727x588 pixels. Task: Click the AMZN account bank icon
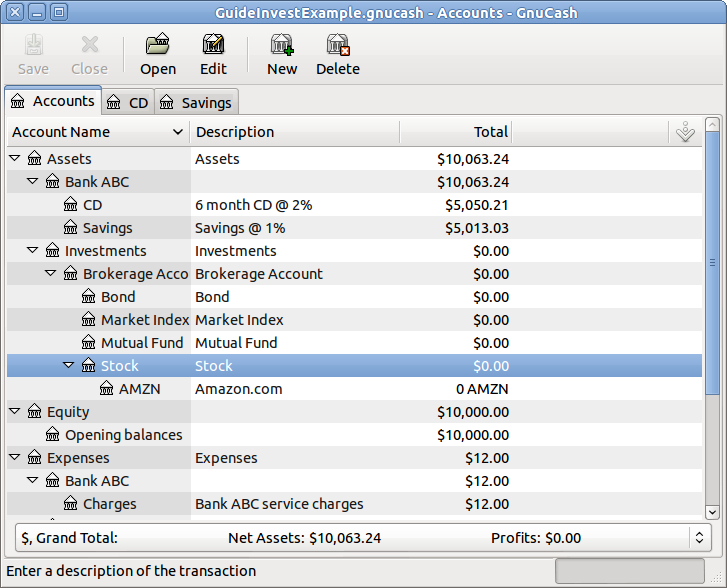pos(107,389)
